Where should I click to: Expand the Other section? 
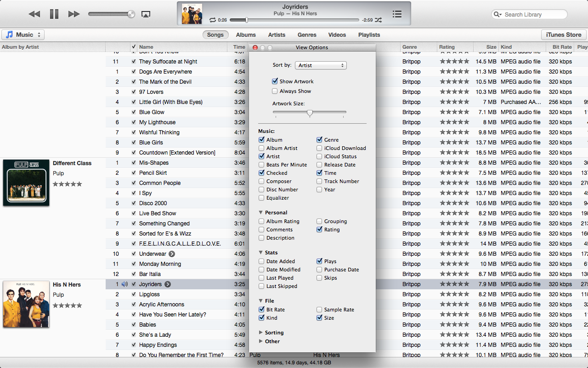pos(261,341)
